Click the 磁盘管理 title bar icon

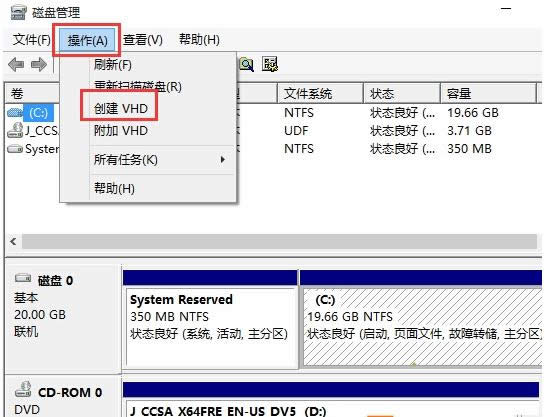click(18, 13)
